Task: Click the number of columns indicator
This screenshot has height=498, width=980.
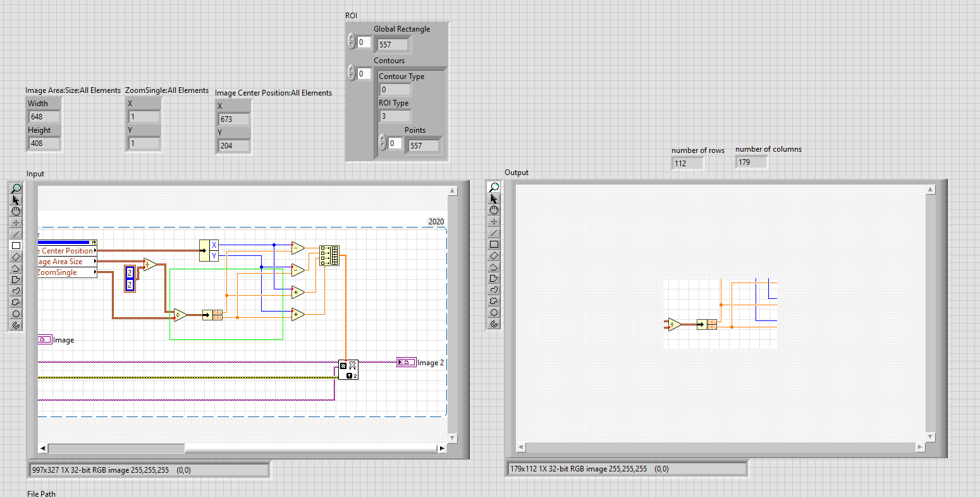Action: pos(752,162)
